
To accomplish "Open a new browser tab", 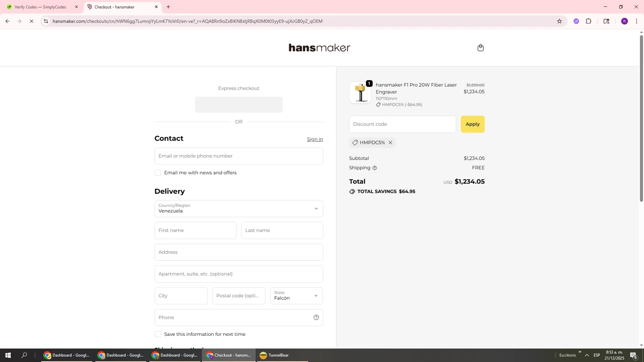I will pyautogui.click(x=168, y=7).
